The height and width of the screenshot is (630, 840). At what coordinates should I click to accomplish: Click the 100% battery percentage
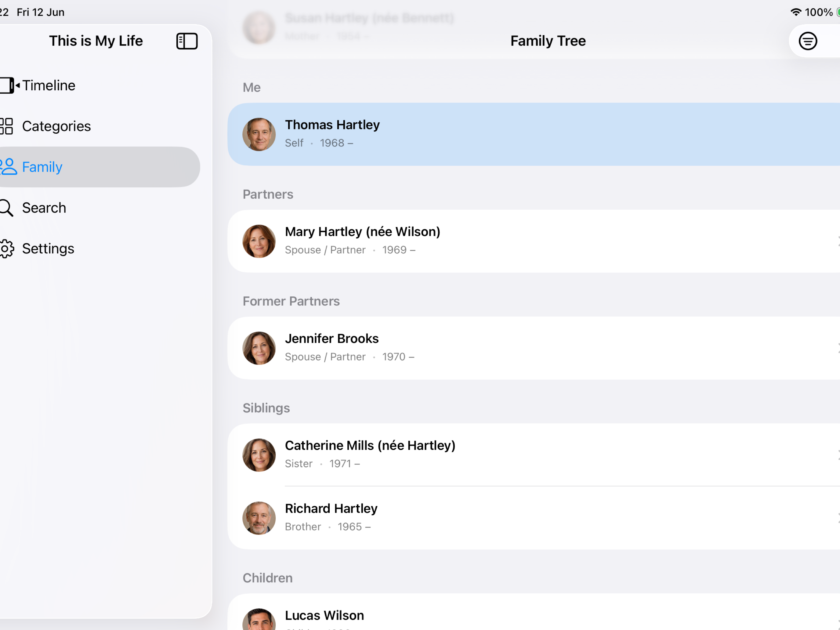tap(818, 12)
